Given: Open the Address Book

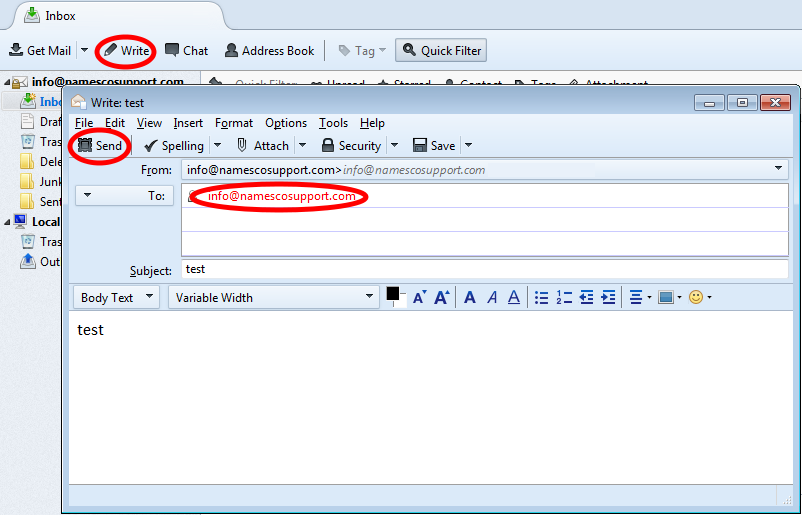Looking at the screenshot, I should [270, 51].
